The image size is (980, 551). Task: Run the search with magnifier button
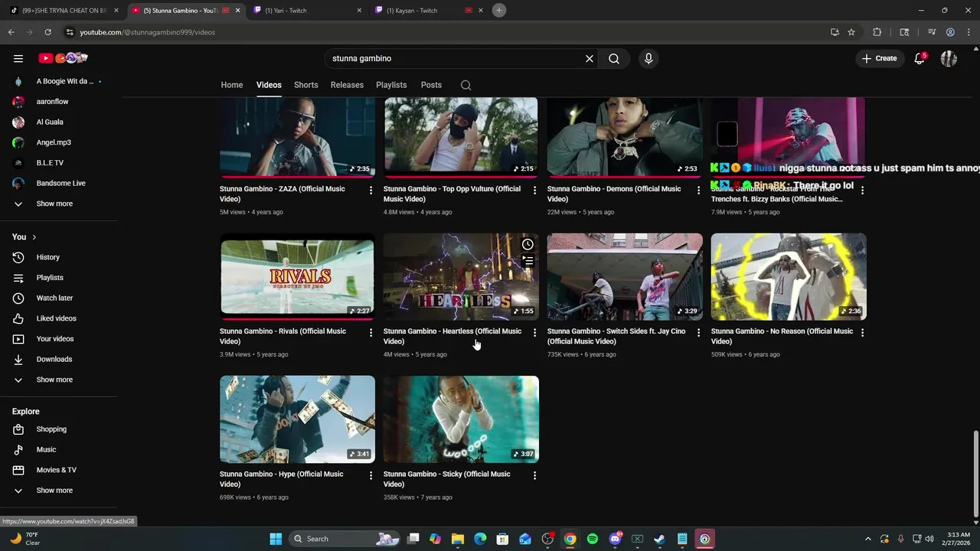(614, 58)
